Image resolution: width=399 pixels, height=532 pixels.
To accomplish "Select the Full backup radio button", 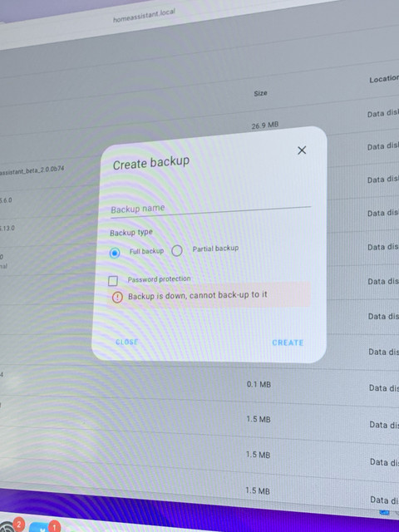I will pos(115,253).
